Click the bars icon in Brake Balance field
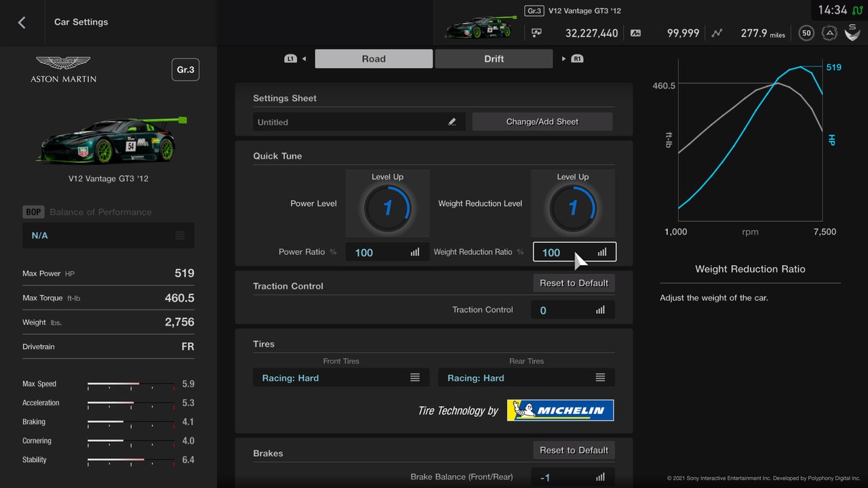Viewport: 868px width, 488px height. pyautogui.click(x=600, y=477)
